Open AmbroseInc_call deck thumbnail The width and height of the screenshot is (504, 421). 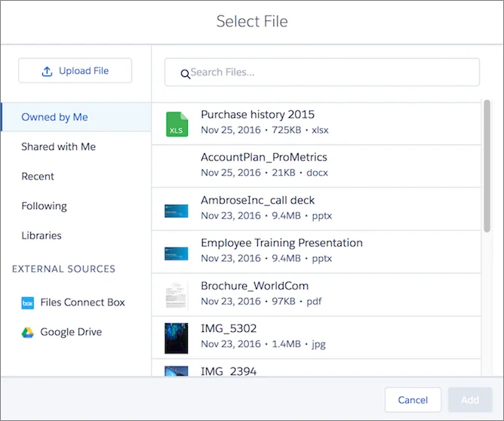(176, 210)
